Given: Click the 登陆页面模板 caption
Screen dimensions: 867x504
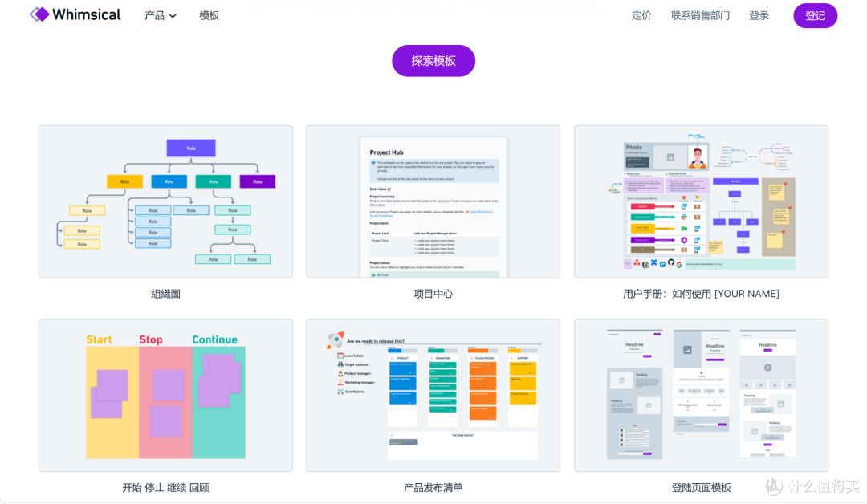Looking at the screenshot, I should click(701, 487).
